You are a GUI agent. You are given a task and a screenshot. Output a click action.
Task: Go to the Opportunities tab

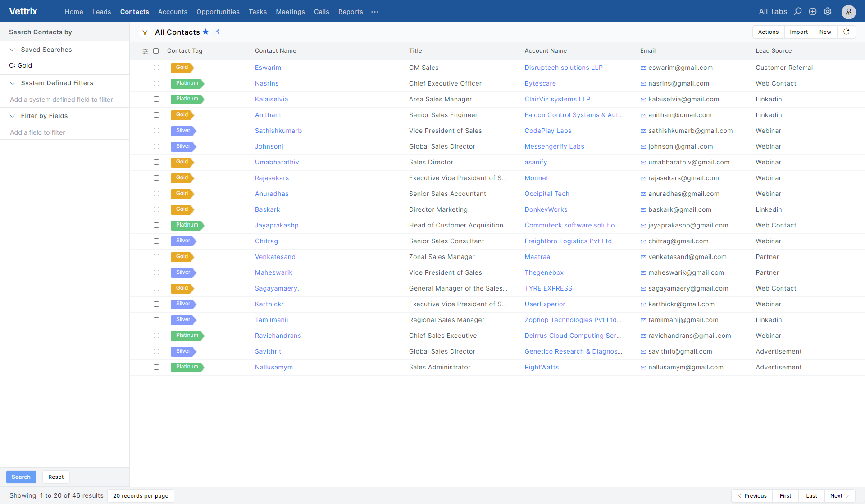(218, 12)
